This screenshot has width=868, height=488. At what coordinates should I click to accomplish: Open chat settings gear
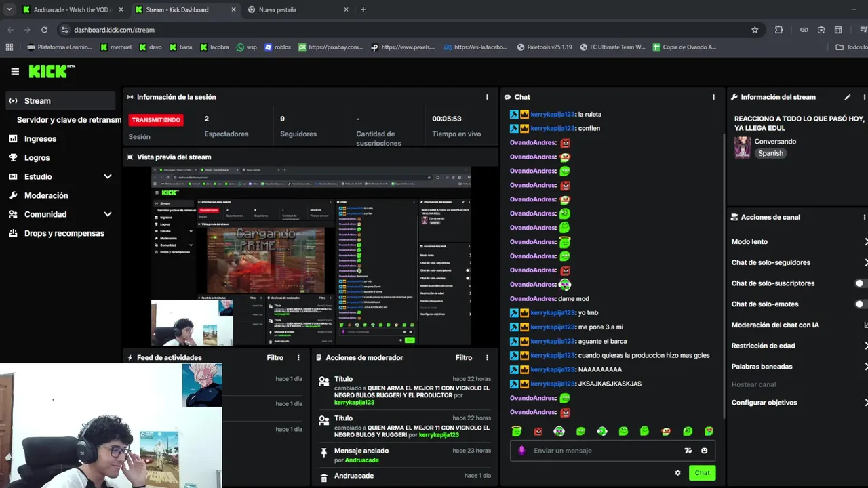pos(677,473)
